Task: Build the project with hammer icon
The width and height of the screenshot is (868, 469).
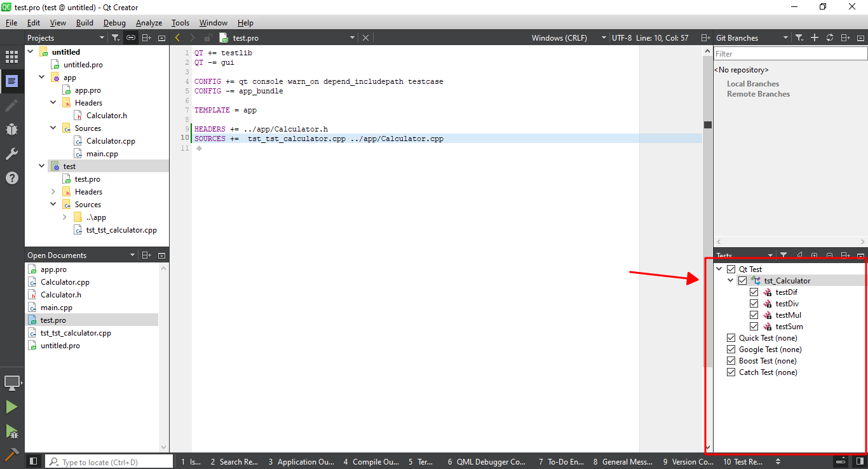Action: [x=11, y=455]
